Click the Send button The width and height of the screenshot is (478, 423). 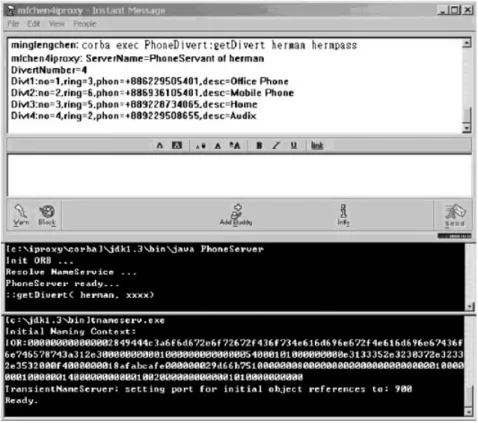click(x=455, y=215)
